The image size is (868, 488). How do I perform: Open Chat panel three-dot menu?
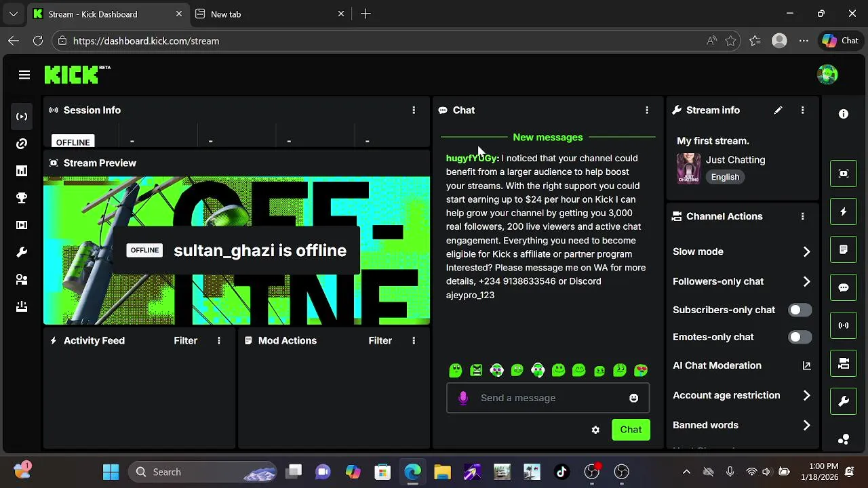pyautogui.click(x=647, y=110)
